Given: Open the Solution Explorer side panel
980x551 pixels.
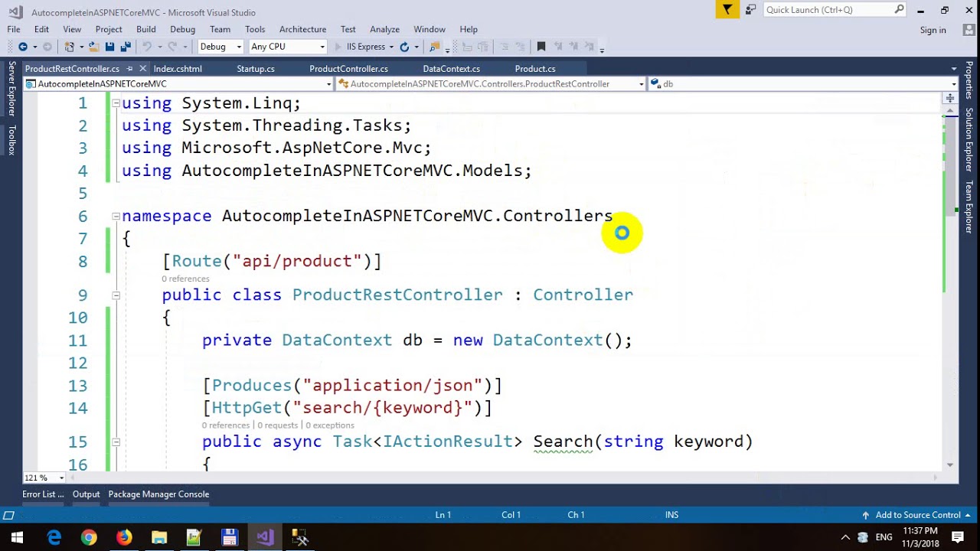Looking at the screenshot, I should pyautogui.click(x=969, y=139).
